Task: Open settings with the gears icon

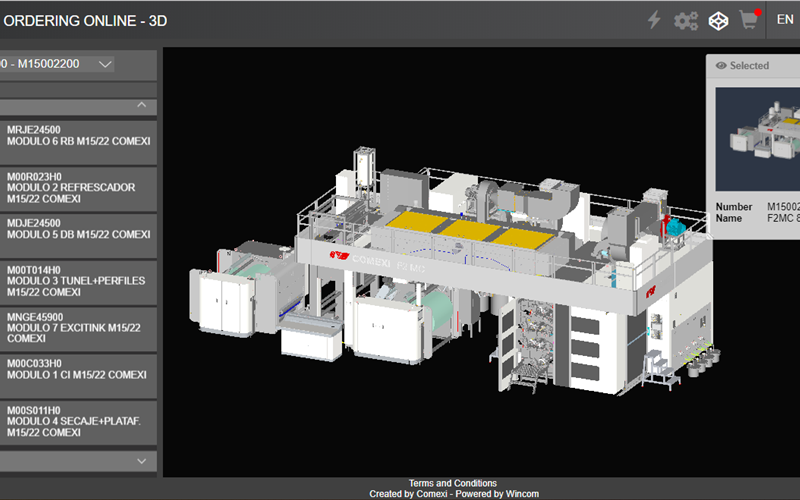Action: coord(686,20)
